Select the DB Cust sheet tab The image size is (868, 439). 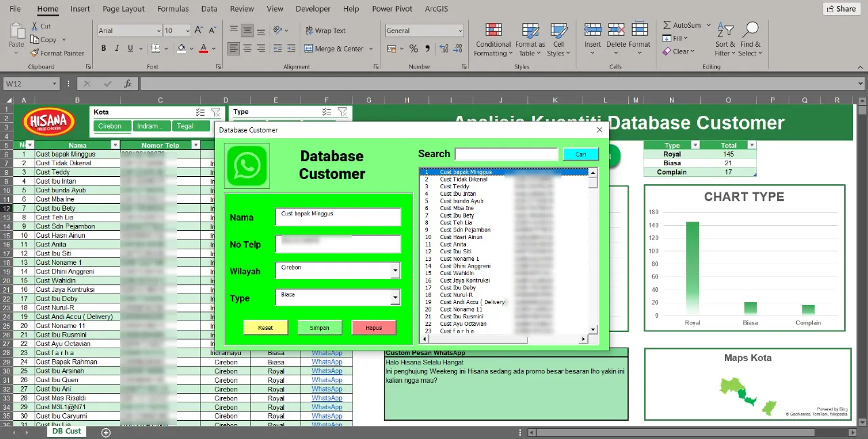pyautogui.click(x=66, y=431)
